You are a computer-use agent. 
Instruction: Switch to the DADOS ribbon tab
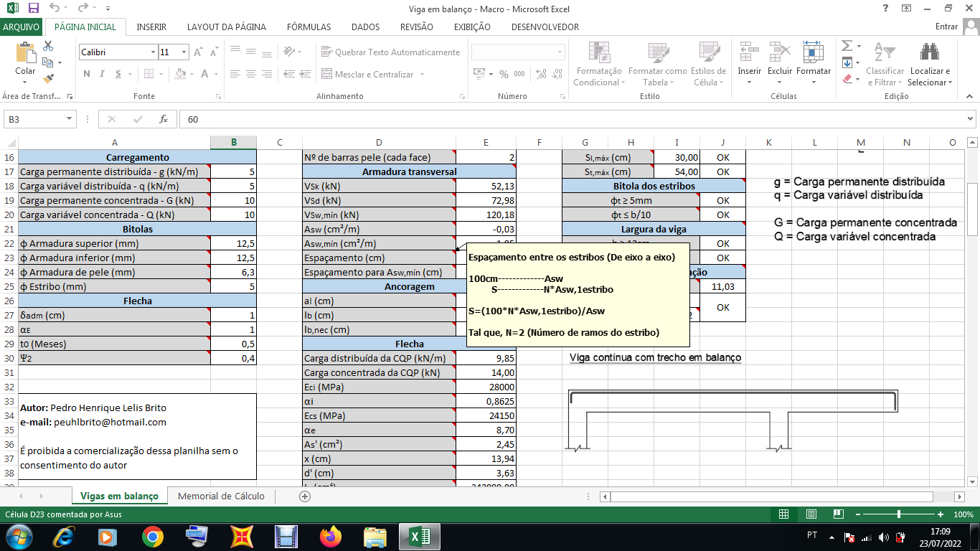pos(365,27)
